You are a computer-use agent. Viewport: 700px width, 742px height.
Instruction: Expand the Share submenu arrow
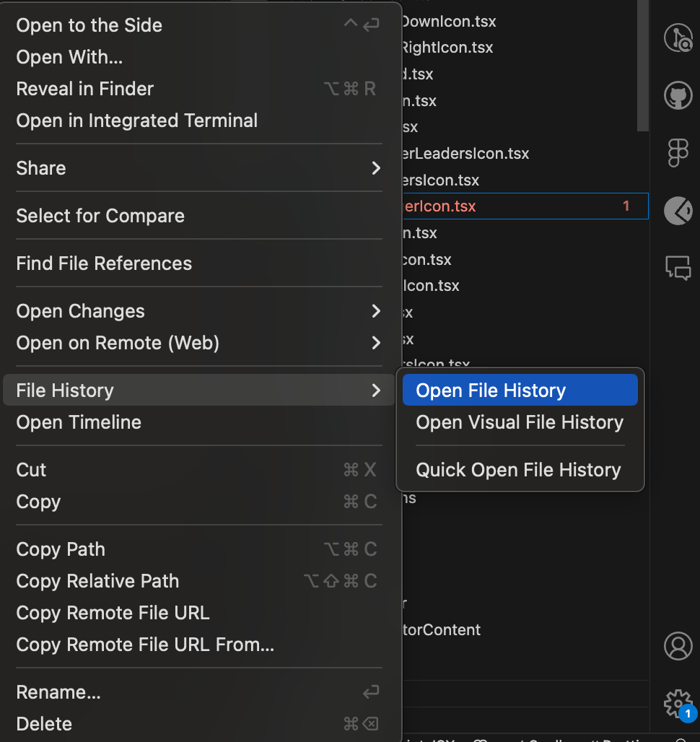(x=375, y=167)
